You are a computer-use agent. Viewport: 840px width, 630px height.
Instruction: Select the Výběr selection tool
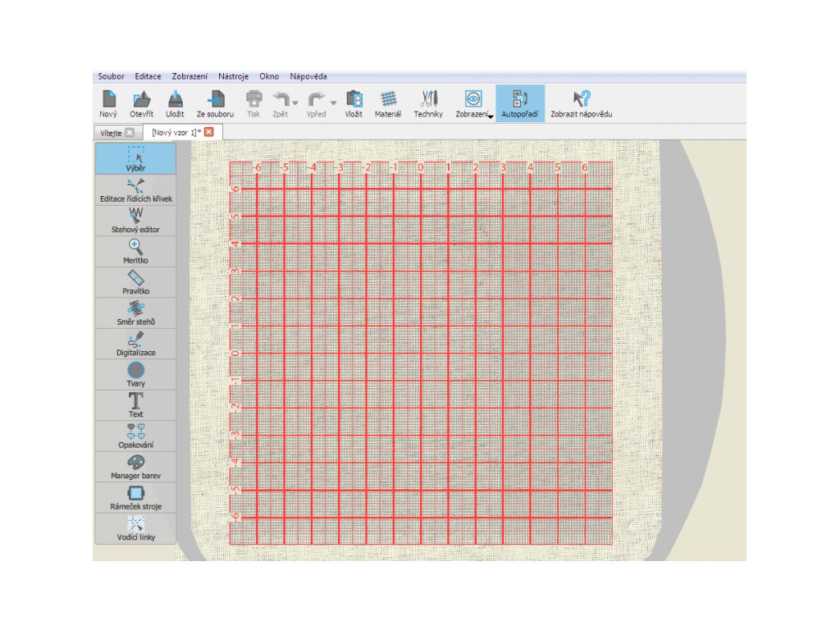pyautogui.click(x=135, y=158)
